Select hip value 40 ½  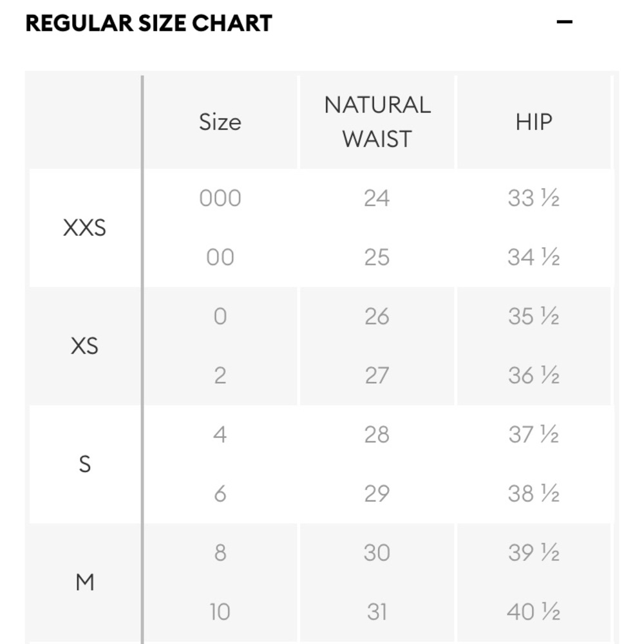[x=534, y=612]
